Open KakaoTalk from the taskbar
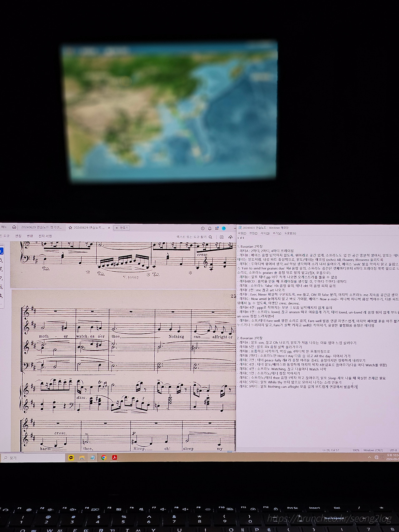 coord(71,458)
